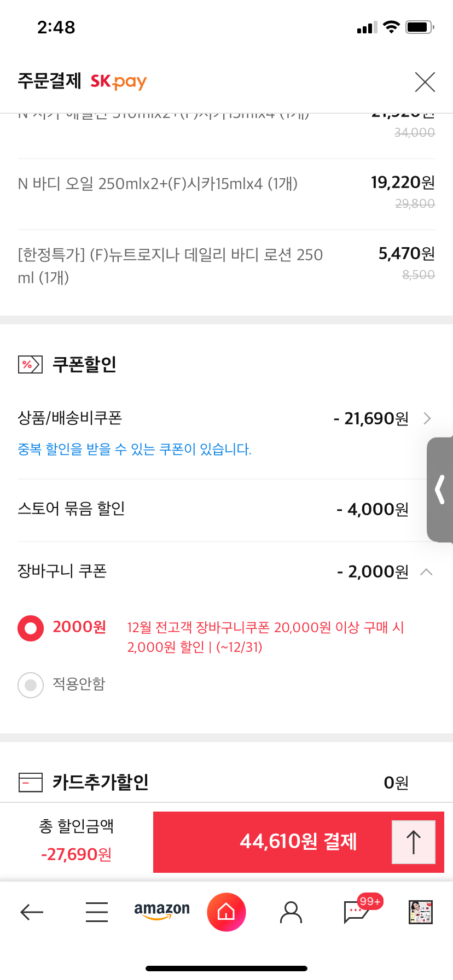Viewport: 453px width, 980px height.
Task: Tap the duplicate-discount coupon notice link
Action: tap(135, 450)
